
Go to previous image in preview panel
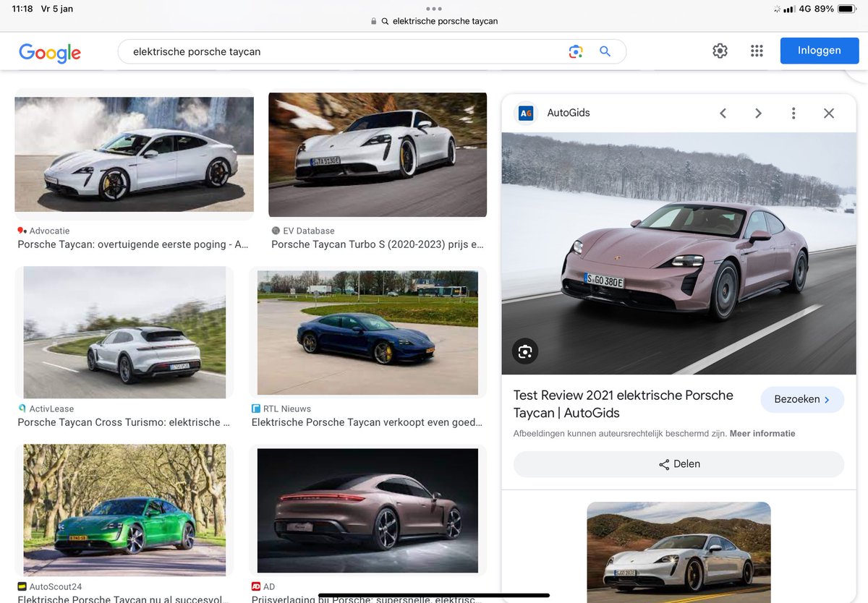pos(723,113)
